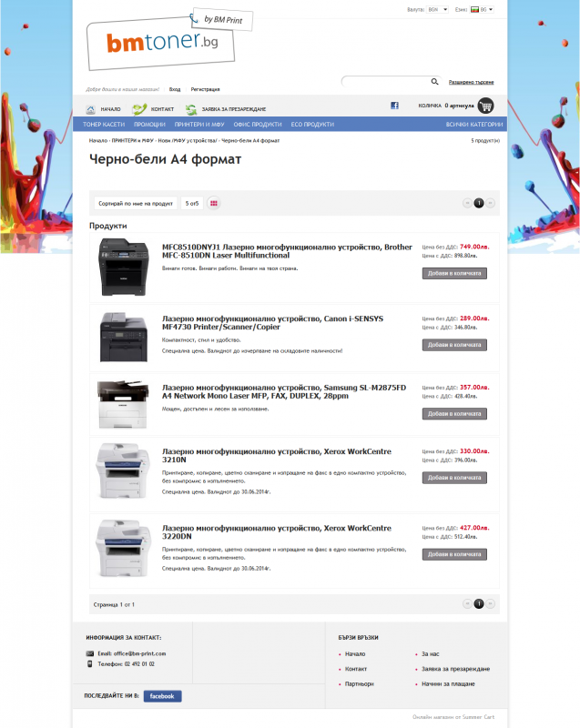580x728 pixels.
Task: Click Brother MFC-8510DN product thumbnail
Action: 124,268
